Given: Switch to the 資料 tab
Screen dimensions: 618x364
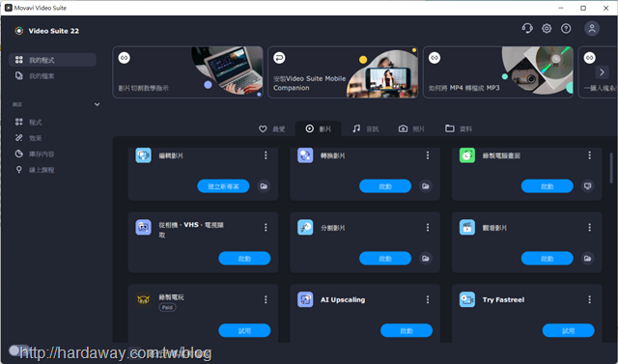Looking at the screenshot, I should click(459, 128).
